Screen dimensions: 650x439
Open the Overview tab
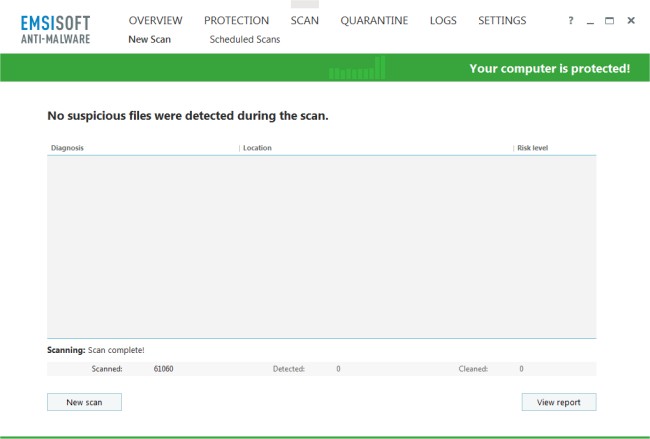coord(155,20)
